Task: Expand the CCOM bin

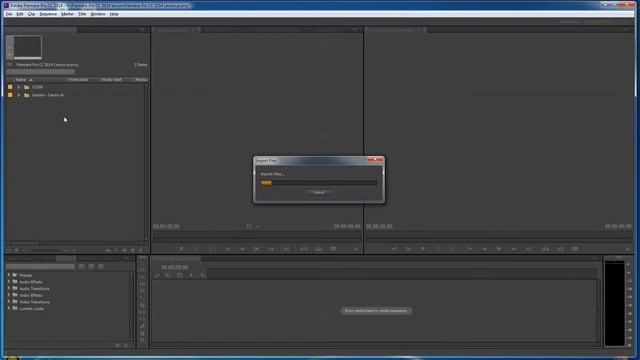Action: pos(18,87)
